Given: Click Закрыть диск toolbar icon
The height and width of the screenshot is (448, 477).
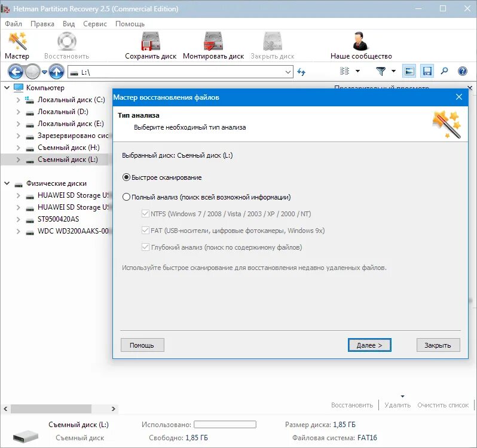Looking at the screenshot, I should coord(272,41).
